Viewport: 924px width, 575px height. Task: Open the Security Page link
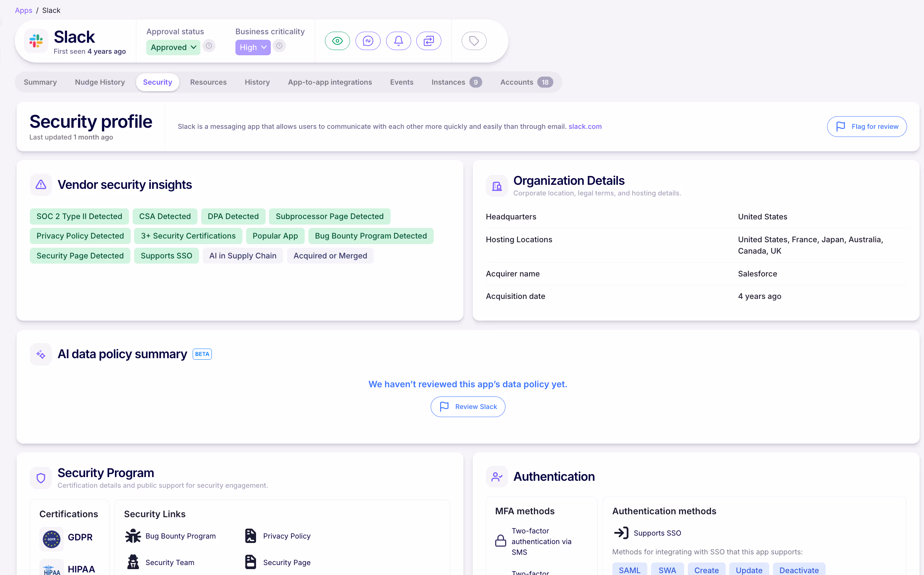pos(287,562)
